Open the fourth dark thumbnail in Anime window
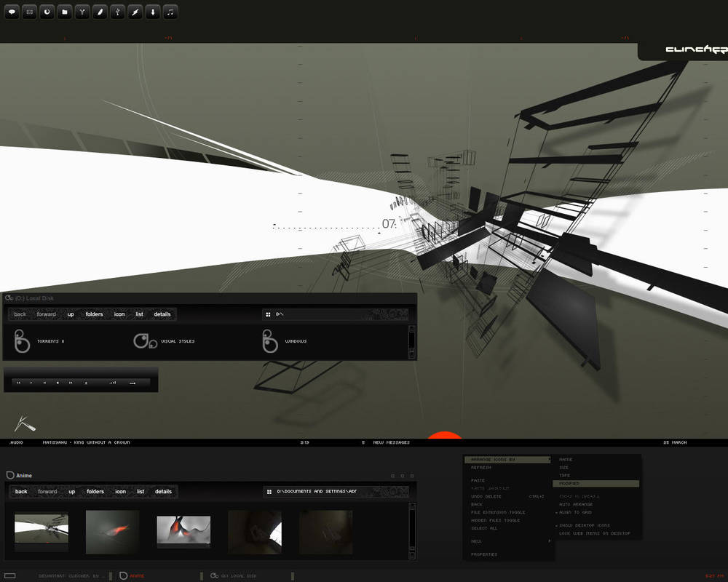The height and width of the screenshot is (582, 728). point(255,533)
